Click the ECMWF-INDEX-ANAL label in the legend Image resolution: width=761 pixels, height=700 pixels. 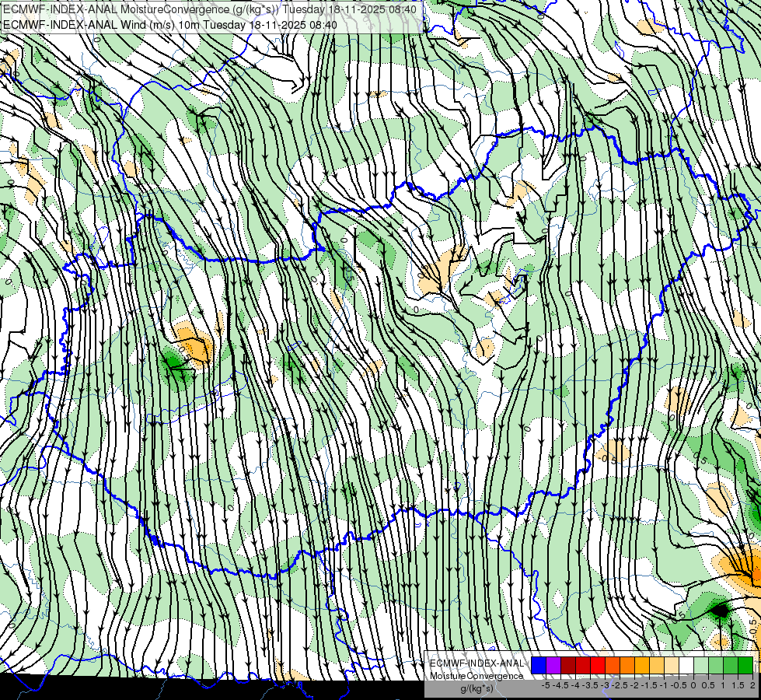(x=477, y=663)
